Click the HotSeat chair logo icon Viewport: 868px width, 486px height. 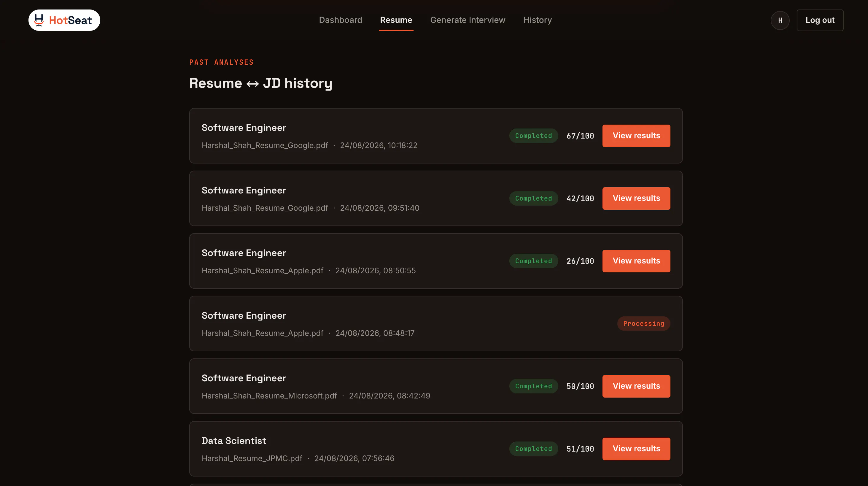pos(39,20)
